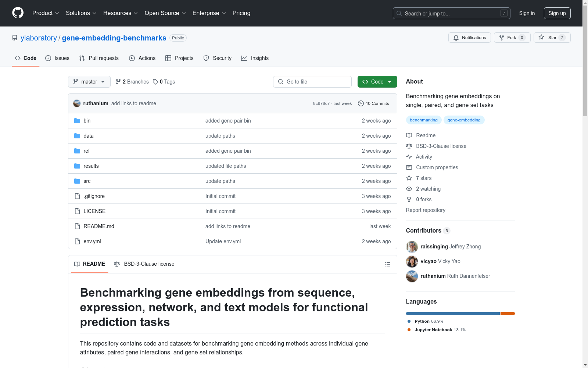Open the green Code dropdown button
The height and width of the screenshot is (368, 588).
377,82
